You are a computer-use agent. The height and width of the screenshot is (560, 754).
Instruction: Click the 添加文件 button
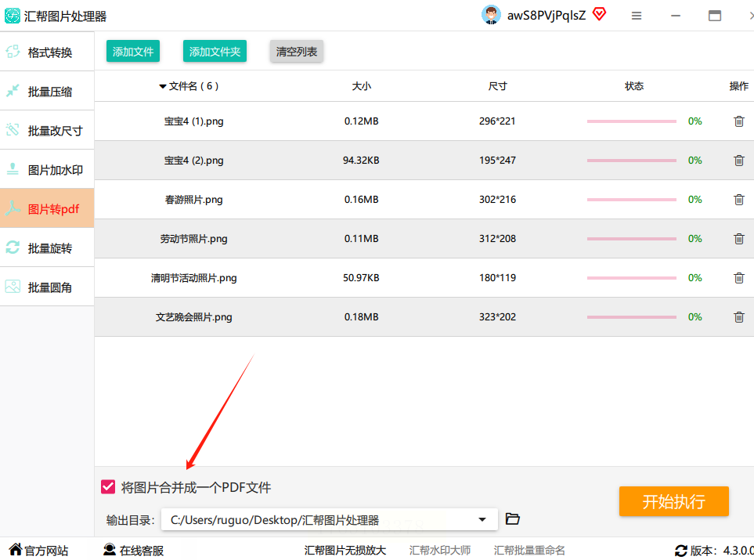(133, 52)
